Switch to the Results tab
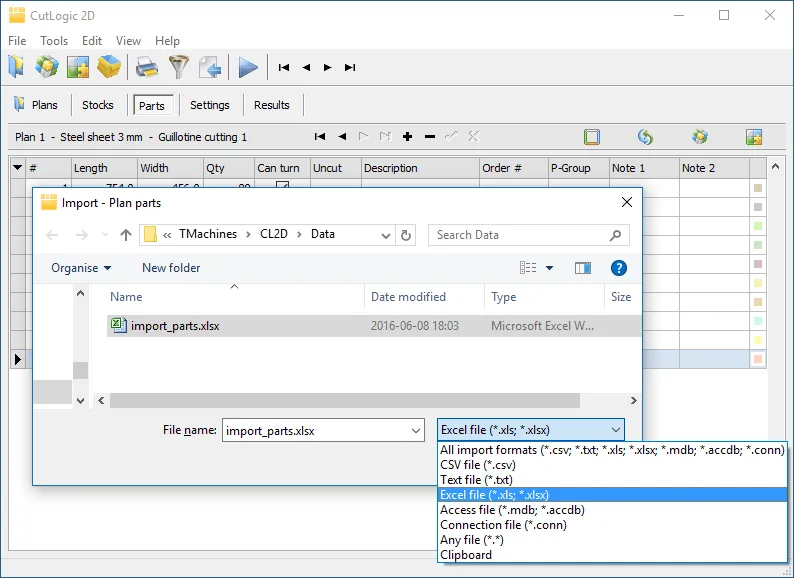 click(x=272, y=105)
